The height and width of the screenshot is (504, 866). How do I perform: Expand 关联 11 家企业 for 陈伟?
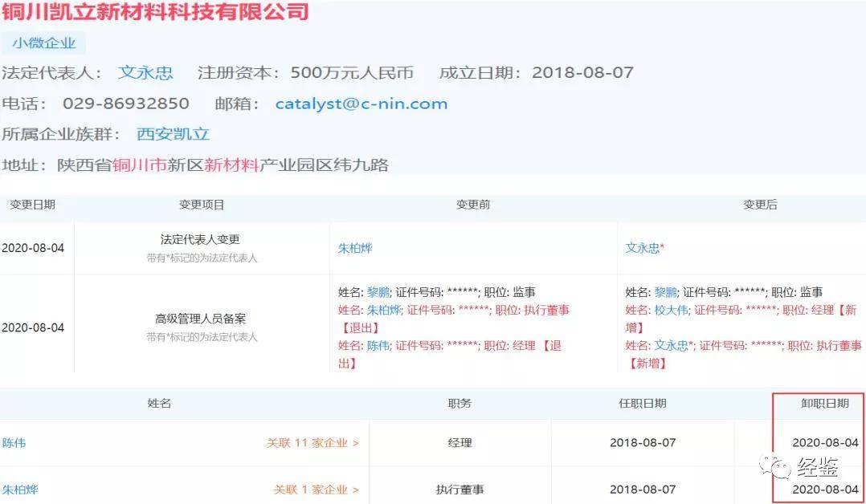(312, 443)
